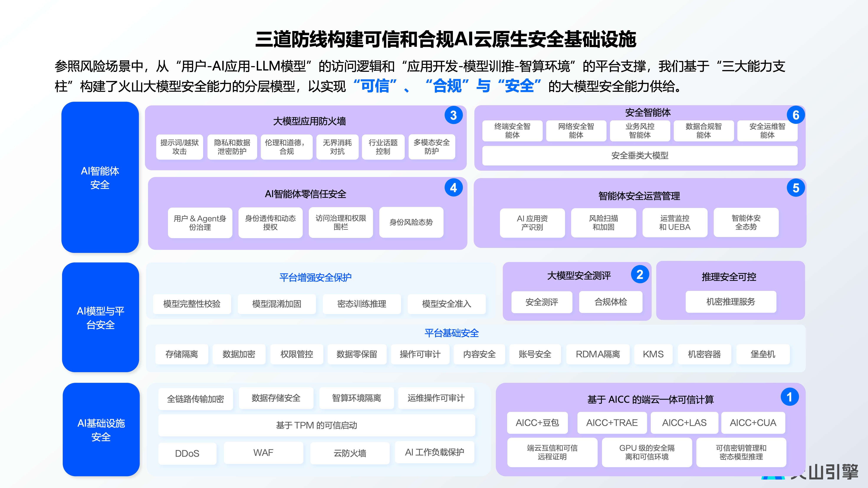The image size is (868, 488).
Task: Click the blue "AI模型与平台安全" block
Action: 100,317
